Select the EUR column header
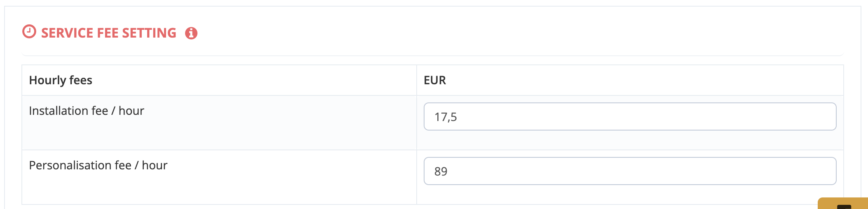 (435, 80)
